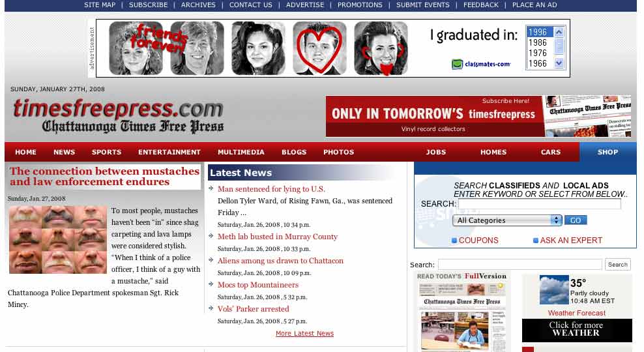Click More Latest News link
Viewport: 644px width, 352px height.
click(304, 334)
